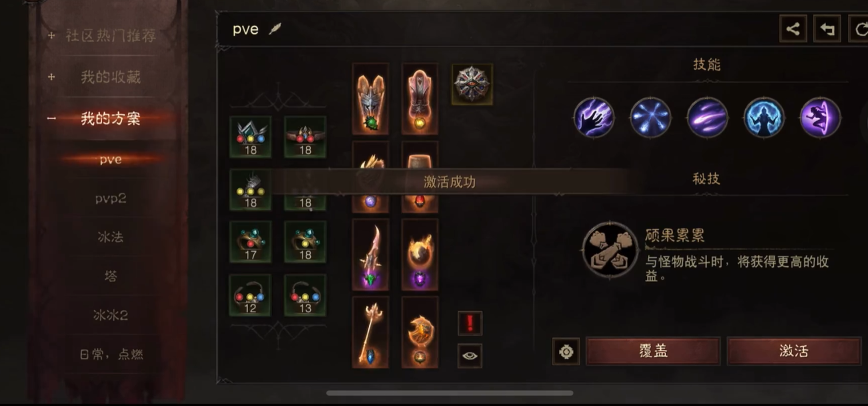Open the helmet equipment slot with green gem
This screenshot has height=406, width=868.
click(x=371, y=99)
